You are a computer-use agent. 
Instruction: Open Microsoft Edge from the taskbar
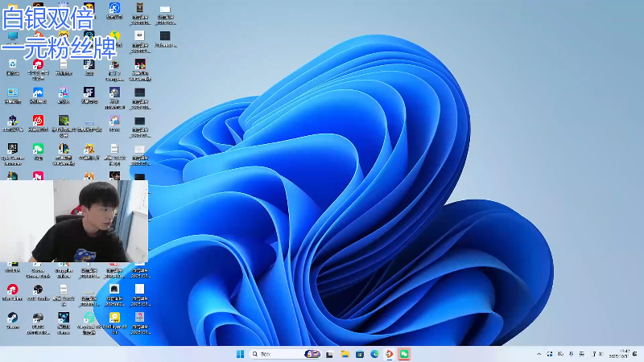[x=374, y=354]
